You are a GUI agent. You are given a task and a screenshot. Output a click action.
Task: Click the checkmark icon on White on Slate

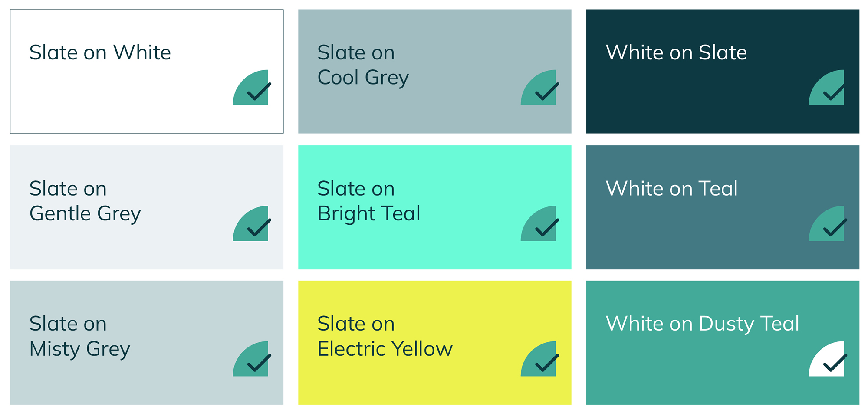[834, 92]
